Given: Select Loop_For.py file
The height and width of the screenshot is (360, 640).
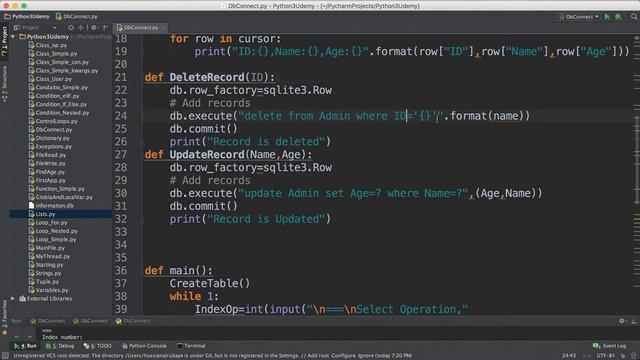Looking at the screenshot, I should point(48,222).
